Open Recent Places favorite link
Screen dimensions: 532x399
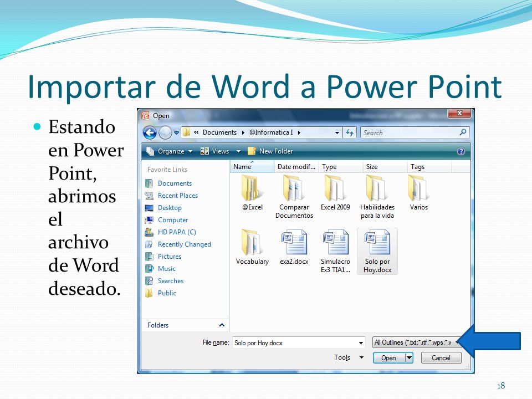pos(178,196)
